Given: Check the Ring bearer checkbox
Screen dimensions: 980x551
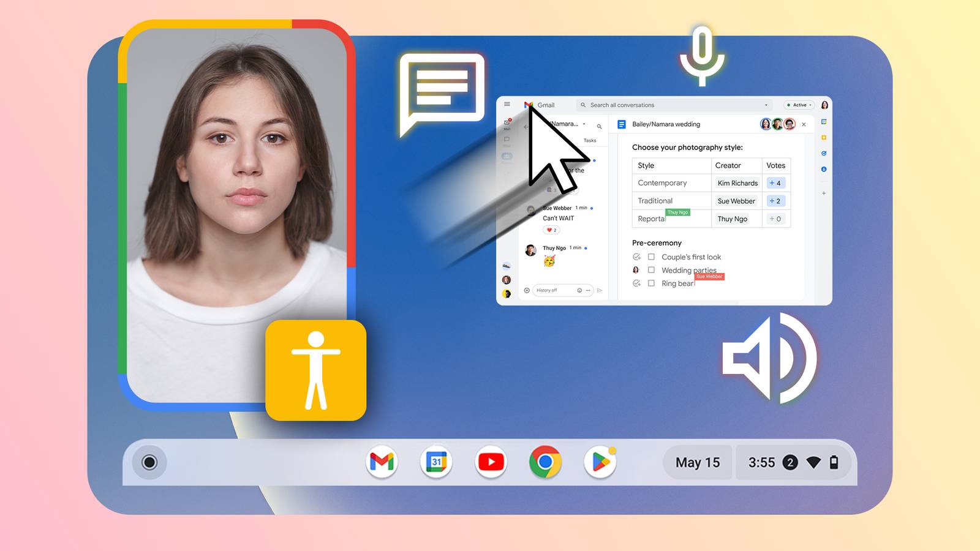Looking at the screenshot, I should (x=650, y=283).
